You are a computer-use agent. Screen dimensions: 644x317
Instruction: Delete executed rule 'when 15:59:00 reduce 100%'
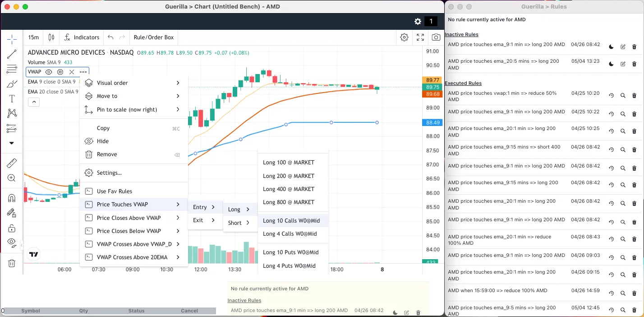(x=634, y=293)
